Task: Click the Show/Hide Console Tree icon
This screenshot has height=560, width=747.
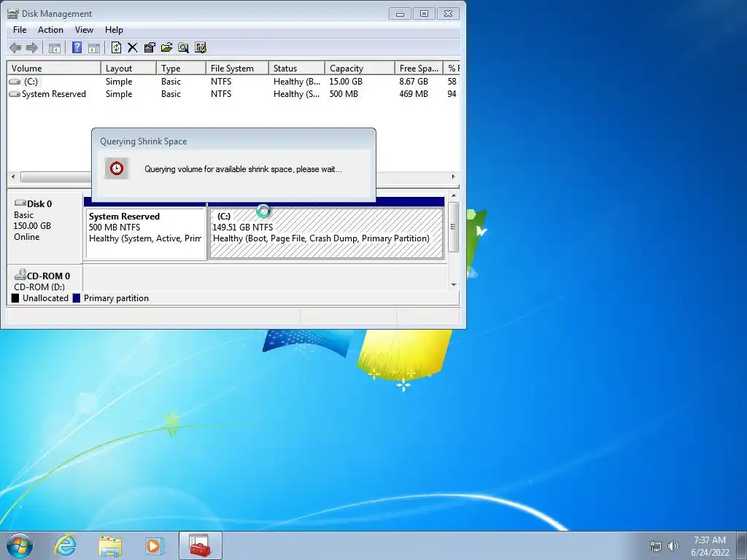Action: (x=55, y=47)
